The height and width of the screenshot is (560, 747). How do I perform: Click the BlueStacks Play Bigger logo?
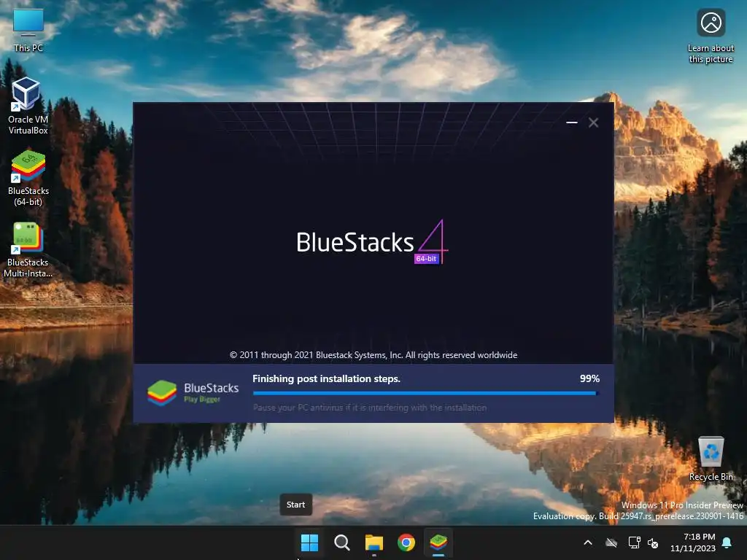193,393
